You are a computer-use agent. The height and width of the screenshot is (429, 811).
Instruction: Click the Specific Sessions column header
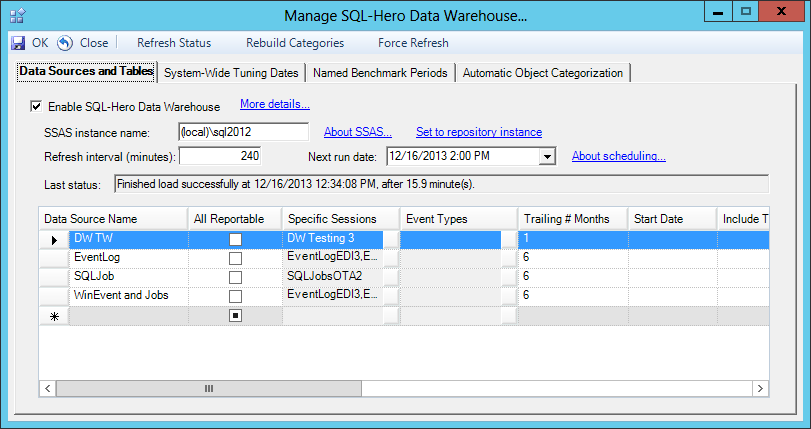341,219
